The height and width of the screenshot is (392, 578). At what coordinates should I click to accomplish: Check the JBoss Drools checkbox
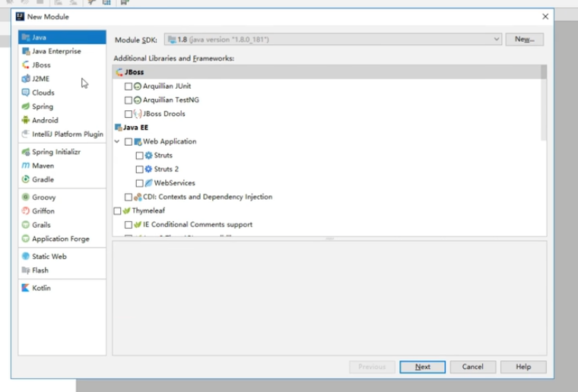(x=129, y=114)
